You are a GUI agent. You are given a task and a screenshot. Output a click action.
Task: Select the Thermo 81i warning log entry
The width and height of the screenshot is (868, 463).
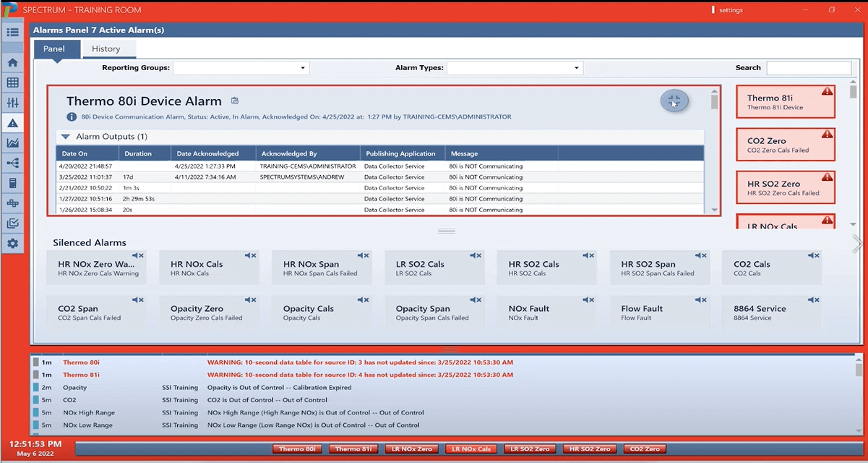442,375
